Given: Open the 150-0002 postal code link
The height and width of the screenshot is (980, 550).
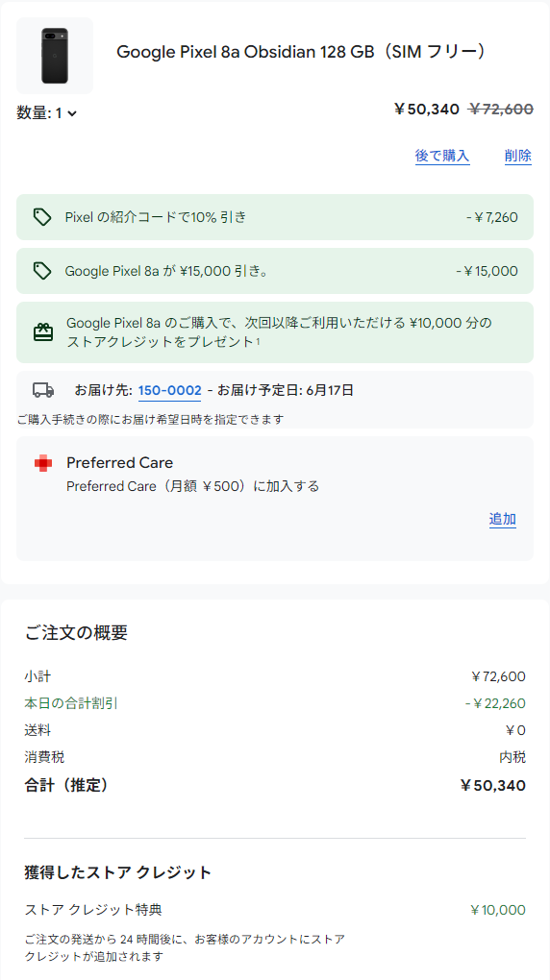Looking at the screenshot, I should coord(169,391).
